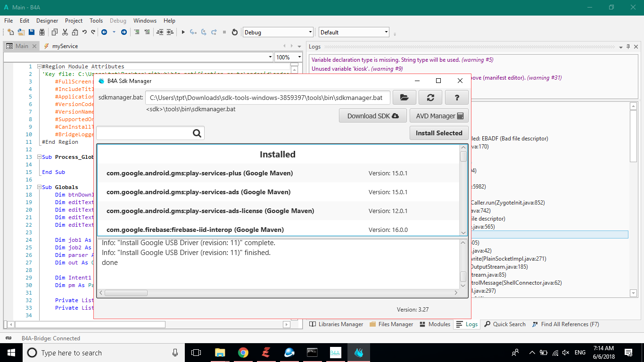Open the Action Center notifications icon
The height and width of the screenshot is (362, 644).
pyautogui.click(x=628, y=353)
